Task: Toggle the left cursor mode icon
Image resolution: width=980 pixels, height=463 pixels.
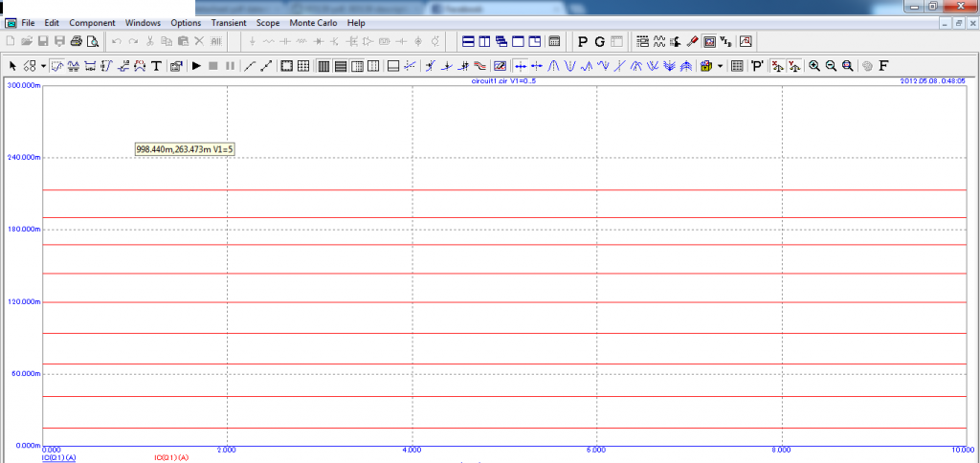Action: click(x=520, y=66)
